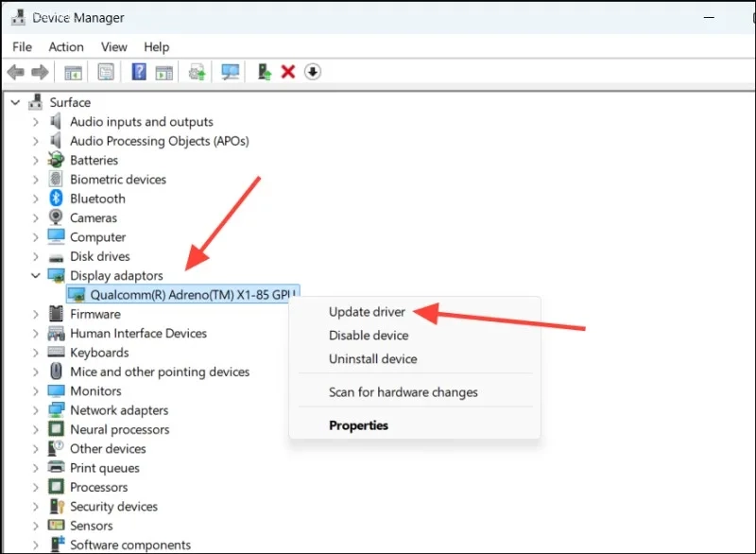756x554 pixels.
Task: Select Properties in the context menu
Action: point(358,425)
